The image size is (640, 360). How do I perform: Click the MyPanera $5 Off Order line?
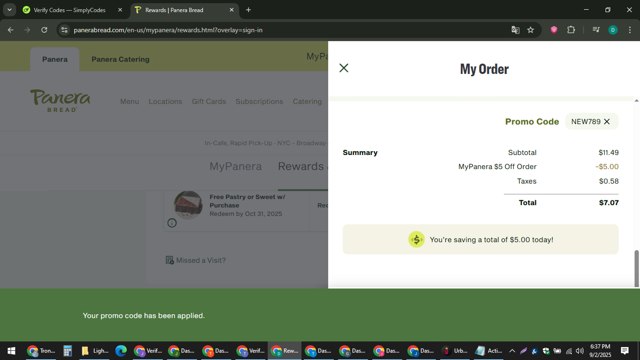(497, 167)
